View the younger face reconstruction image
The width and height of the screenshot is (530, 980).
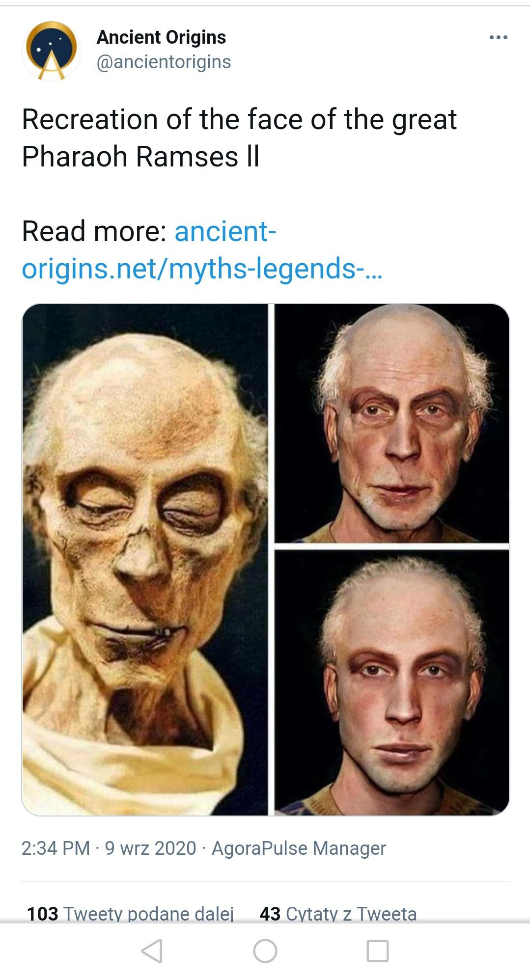[391, 682]
